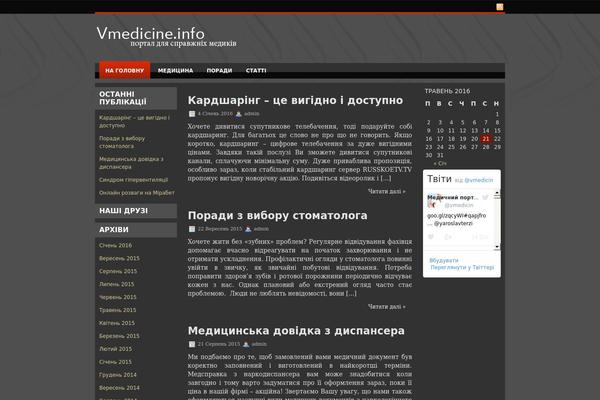Open the Медицина menu item
The width and height of the screenshot is (600, 400).
click(175, 70)
